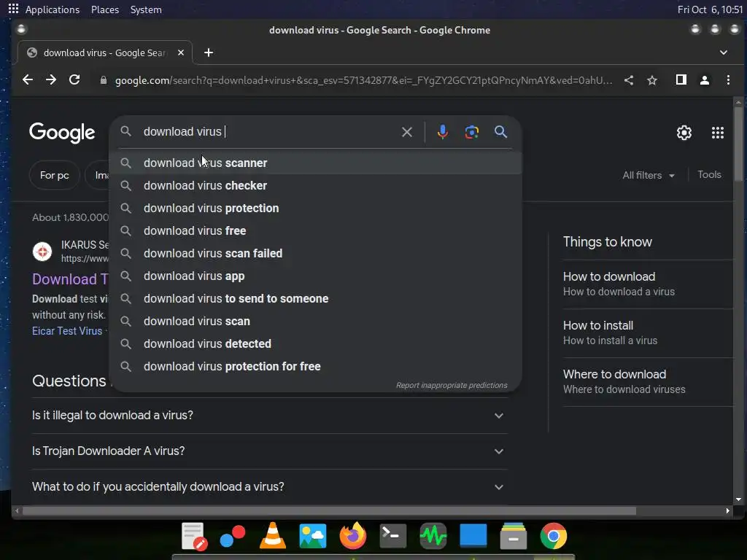
Task: Launch VLC from the dock
Action: (273, 536)
